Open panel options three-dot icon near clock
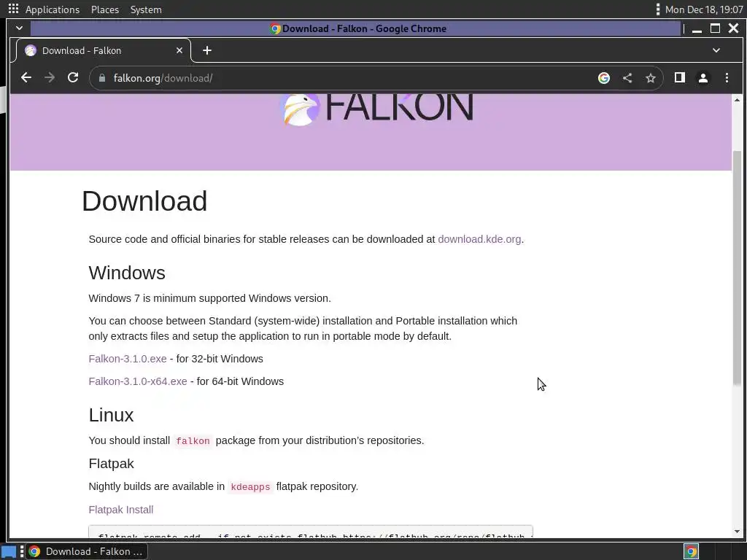747x560 pixels. 657,9
